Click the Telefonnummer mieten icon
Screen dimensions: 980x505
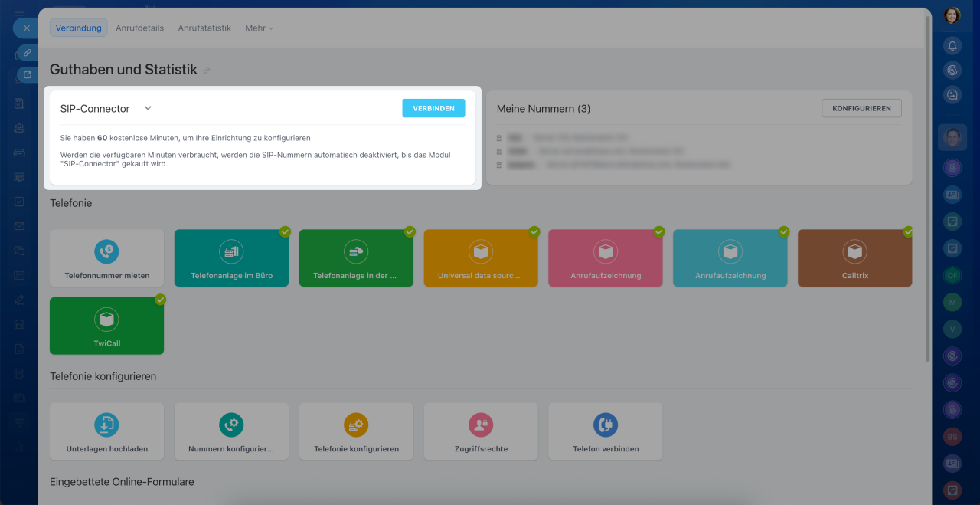[x=106, y=250]
